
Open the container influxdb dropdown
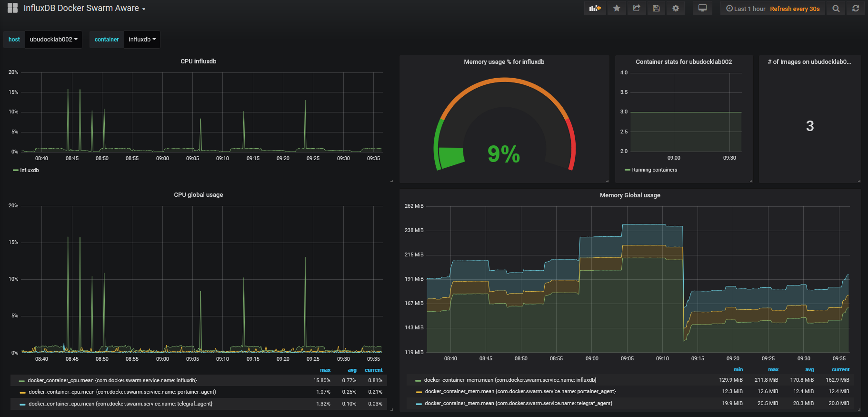click(142, 40)
